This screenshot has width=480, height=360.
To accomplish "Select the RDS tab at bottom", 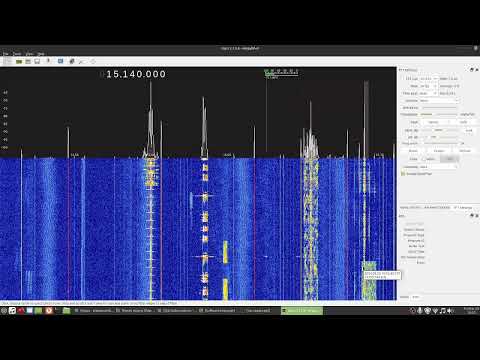I will 416,297.
